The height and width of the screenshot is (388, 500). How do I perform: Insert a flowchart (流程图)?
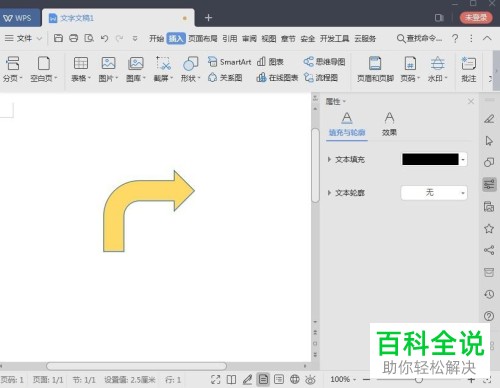[321, 78]
